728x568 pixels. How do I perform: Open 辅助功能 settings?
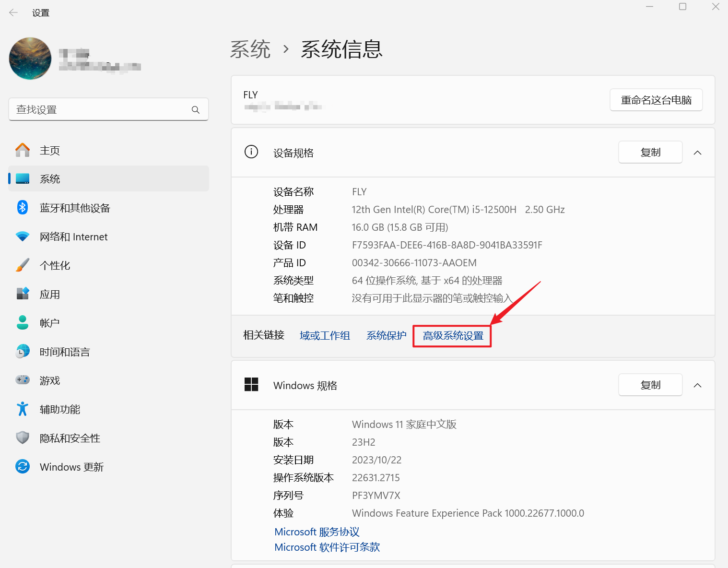coord(60,409)
